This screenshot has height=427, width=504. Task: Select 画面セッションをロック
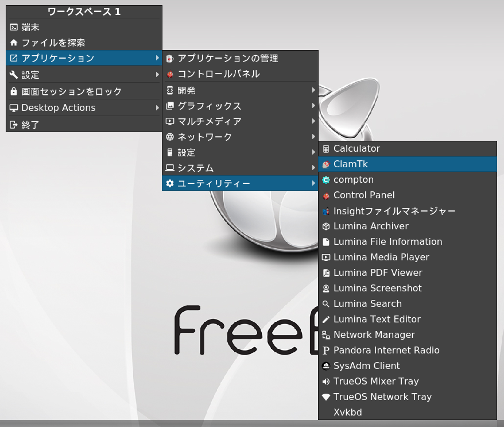click(84, 91)
